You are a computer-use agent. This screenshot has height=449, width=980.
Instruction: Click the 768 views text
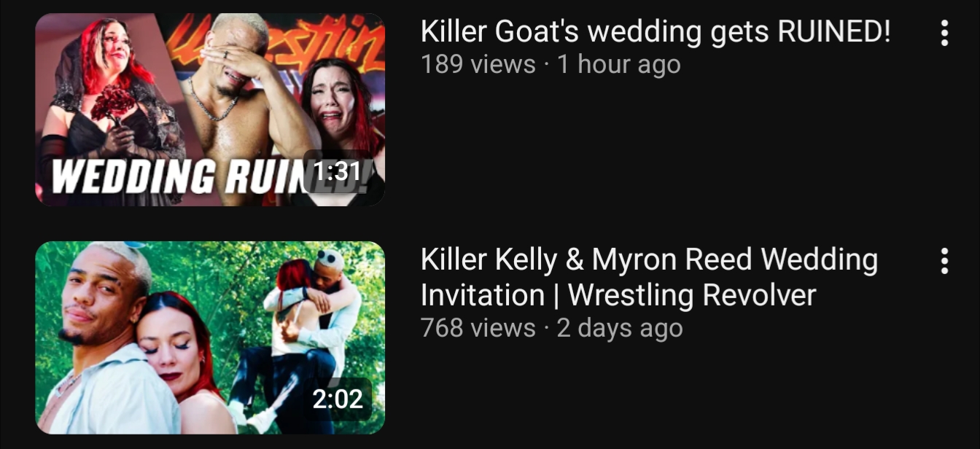478,327
